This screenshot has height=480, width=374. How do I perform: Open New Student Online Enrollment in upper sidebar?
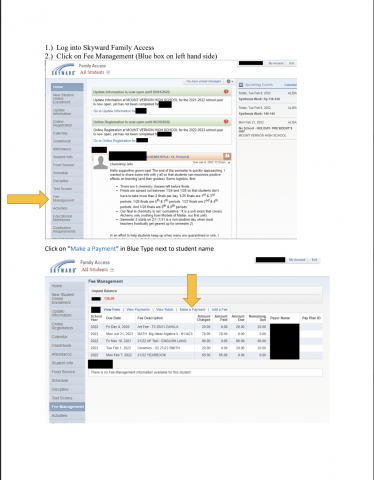[x=67, y=98]
